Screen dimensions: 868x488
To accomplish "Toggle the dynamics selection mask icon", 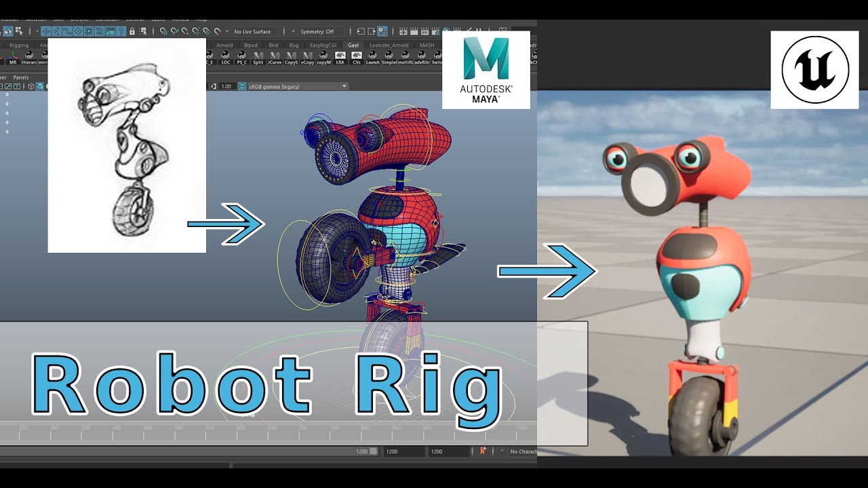I will point(100,31).
